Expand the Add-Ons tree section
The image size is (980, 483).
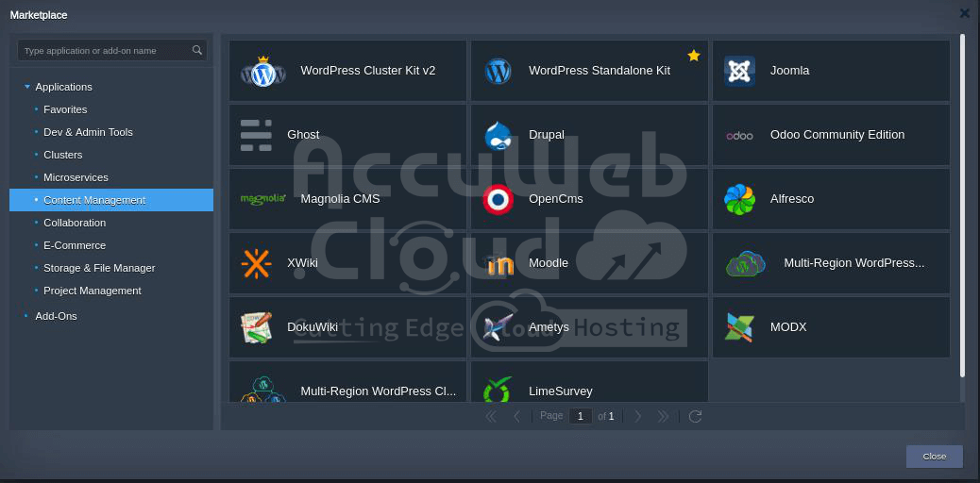pos(26,316)
